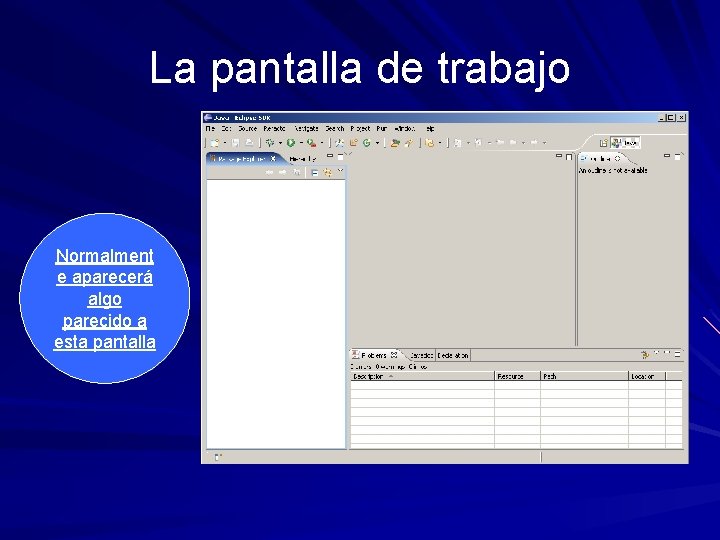Minimize the Outline view pane
The image size is (720, 540).
(667, 156)
